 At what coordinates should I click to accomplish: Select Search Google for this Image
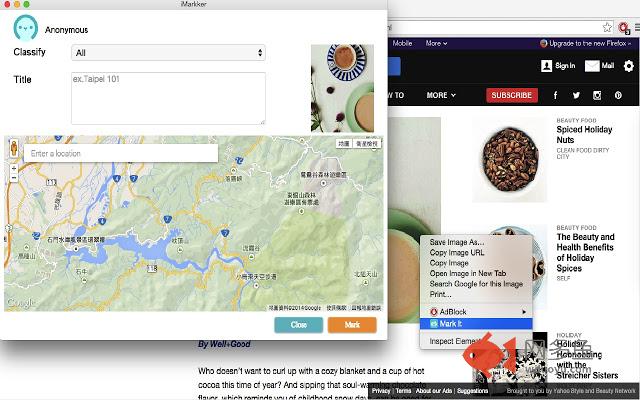pos(476,284)
